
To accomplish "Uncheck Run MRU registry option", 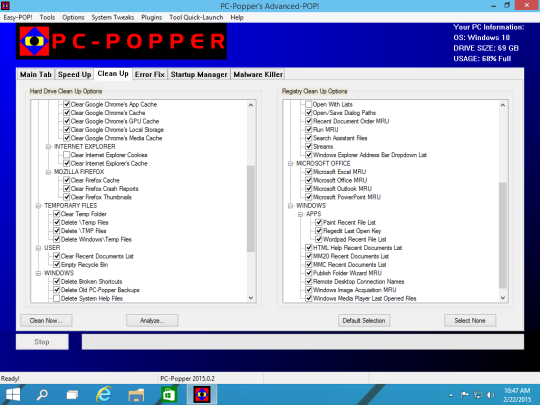I will pyautogui.click(x=309, y=129).
